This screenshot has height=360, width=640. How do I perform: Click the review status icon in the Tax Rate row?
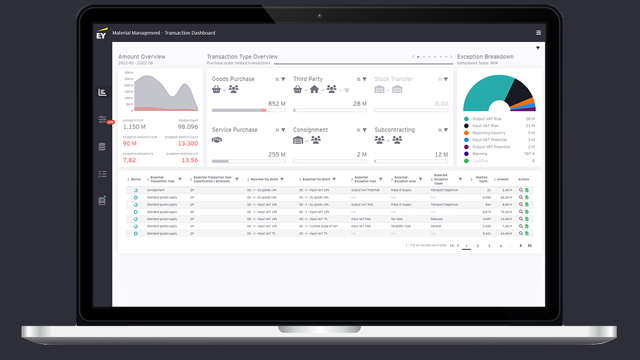tap(136, 219)
